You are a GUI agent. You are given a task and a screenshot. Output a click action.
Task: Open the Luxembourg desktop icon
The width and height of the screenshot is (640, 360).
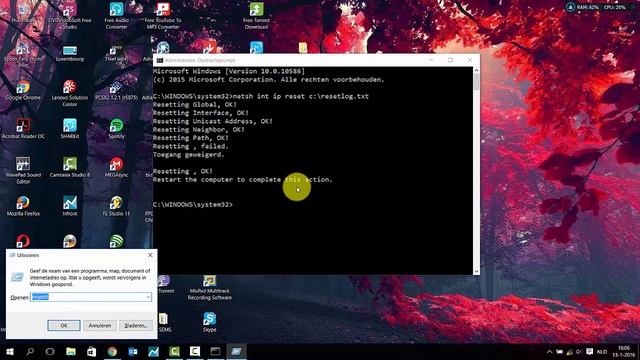click(70, 53)
